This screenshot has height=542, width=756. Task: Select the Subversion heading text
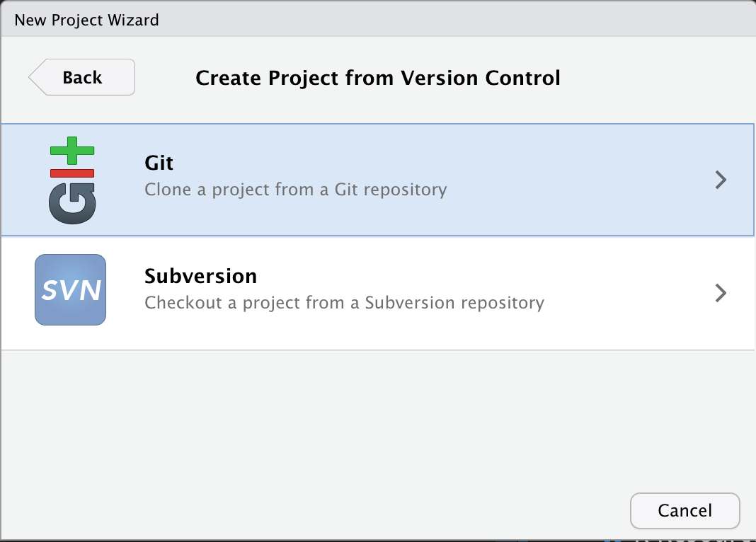click(x=200, y=276)
